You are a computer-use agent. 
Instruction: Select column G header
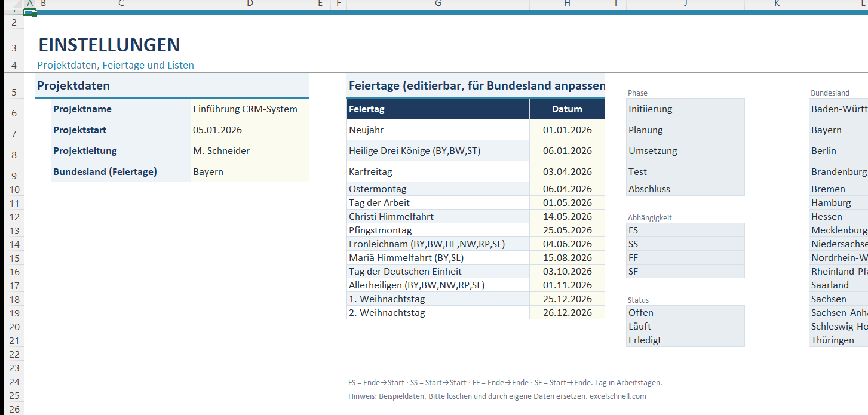tap(438, 4)
